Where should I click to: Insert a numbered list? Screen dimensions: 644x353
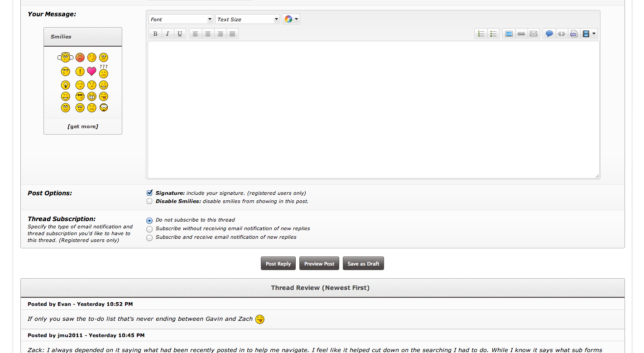(481, 34)
